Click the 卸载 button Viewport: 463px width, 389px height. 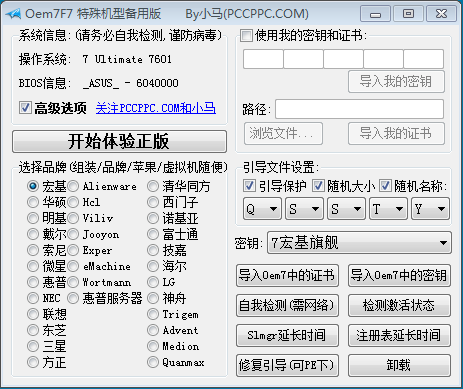point(399,365)
